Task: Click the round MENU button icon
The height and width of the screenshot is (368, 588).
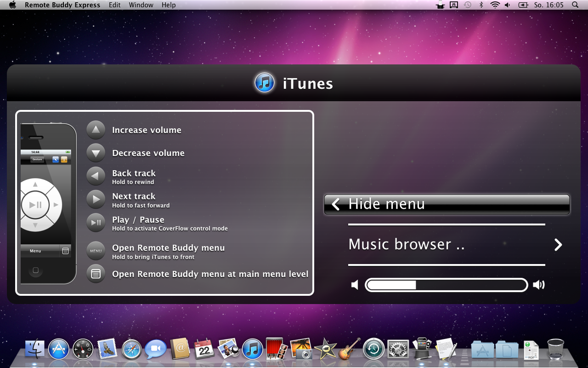Action: 96,251
